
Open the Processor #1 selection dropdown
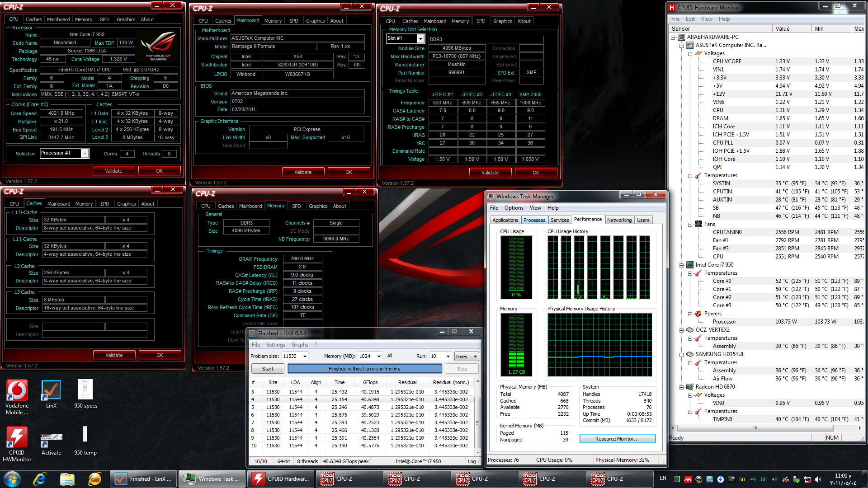pyautogui.click(x=85, y=154)
